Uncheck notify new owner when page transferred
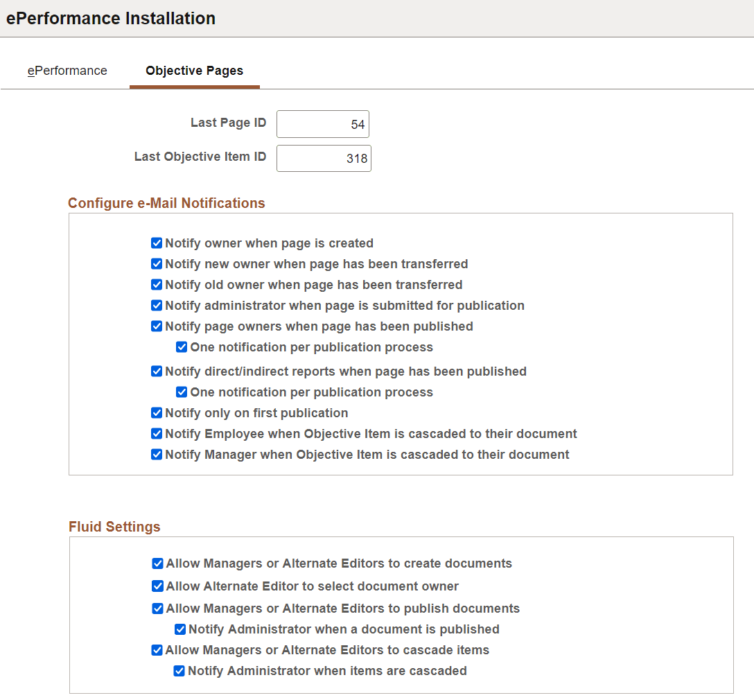Screen dimensions: 754x700 tap(156, 263)
